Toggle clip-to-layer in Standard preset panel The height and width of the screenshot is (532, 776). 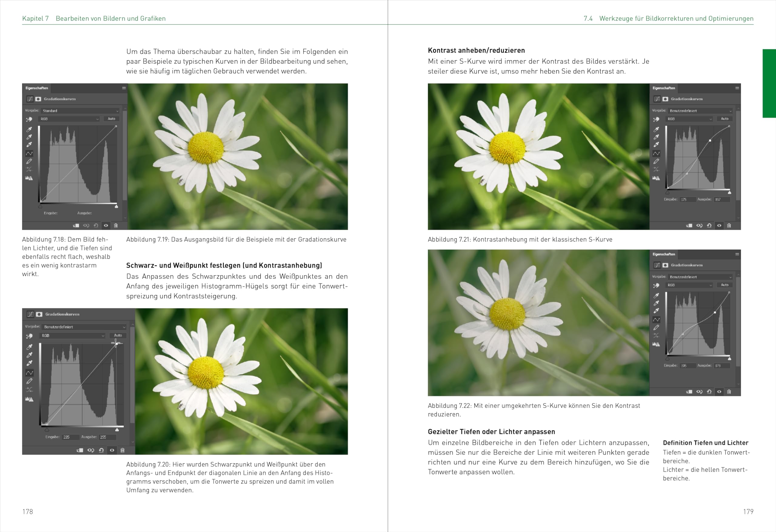tap(76, 225)
